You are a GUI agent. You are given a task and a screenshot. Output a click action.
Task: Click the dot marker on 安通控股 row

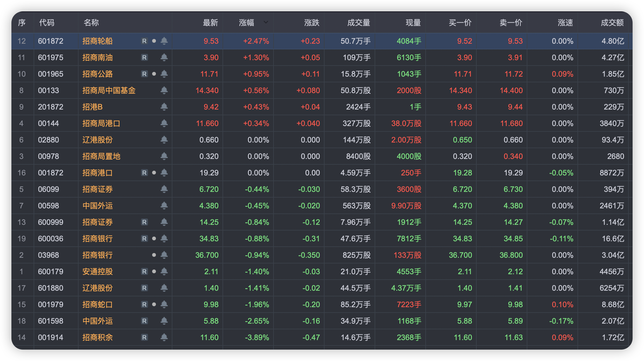[154, 271]
